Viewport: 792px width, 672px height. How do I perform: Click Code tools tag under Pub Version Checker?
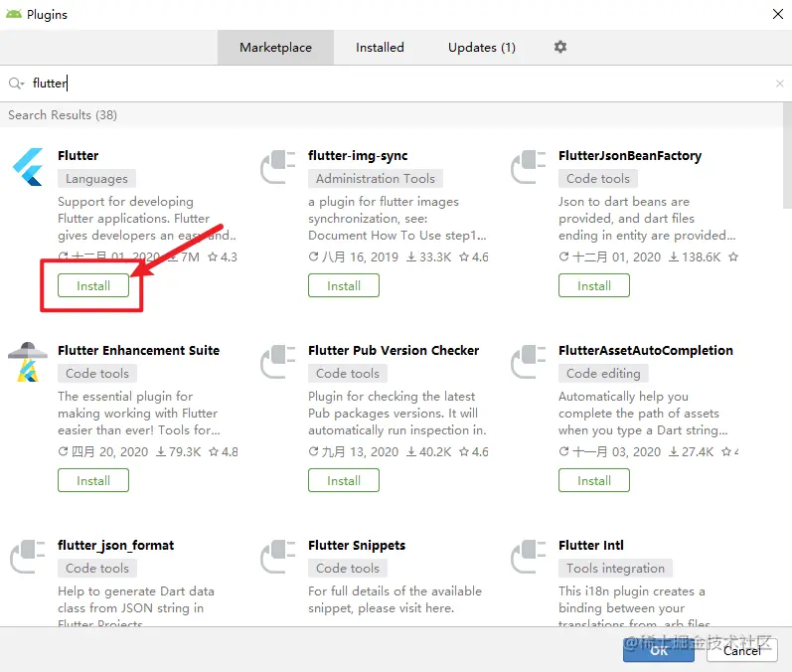coord(348,374)
